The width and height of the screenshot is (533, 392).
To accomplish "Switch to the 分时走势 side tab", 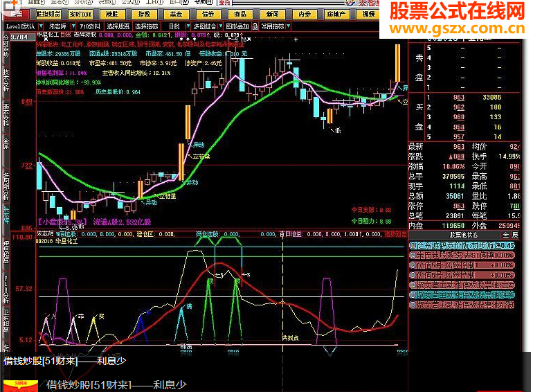I will tap(6, 45).
